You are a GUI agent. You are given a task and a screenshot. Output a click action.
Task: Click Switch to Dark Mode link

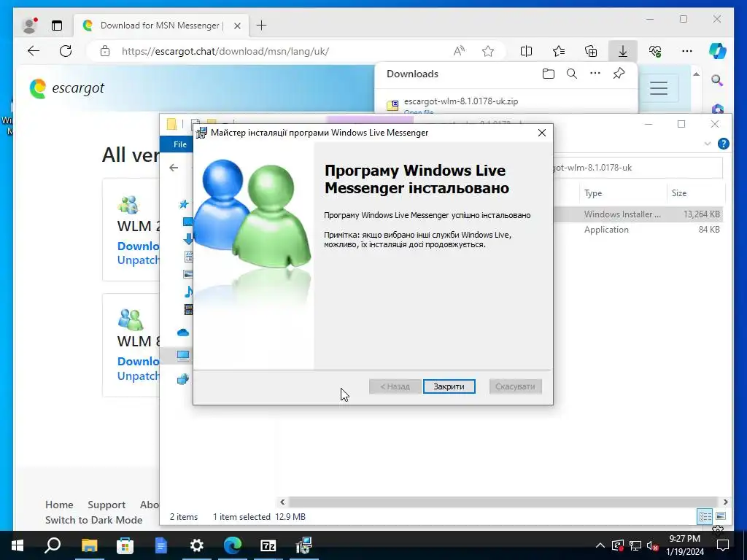click(94, 520)
